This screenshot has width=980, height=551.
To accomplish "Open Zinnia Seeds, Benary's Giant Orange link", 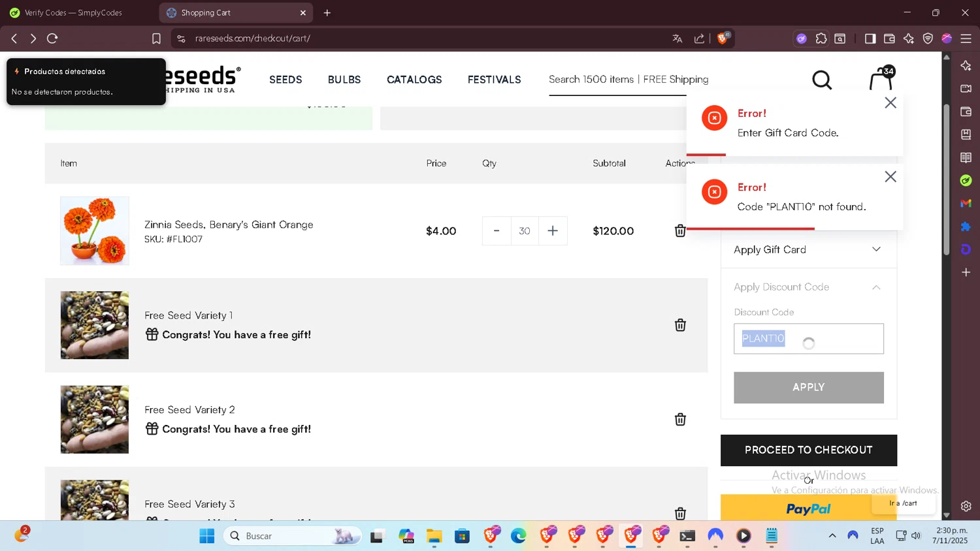I will (x=229, y=225).
